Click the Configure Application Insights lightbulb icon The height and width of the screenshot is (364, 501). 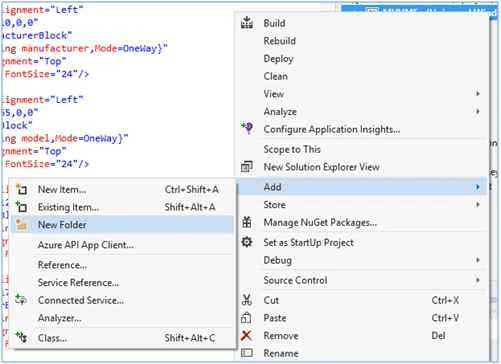(x=247, y=128)
